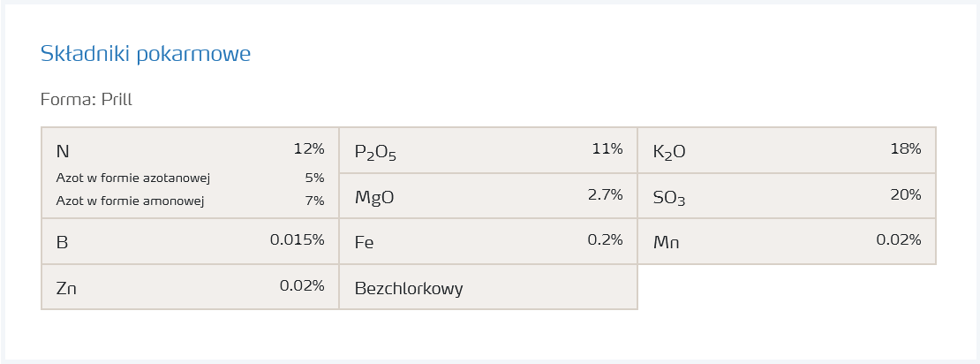980x364 pixels.
Task: Click the 0.015% boron value
Action: pos(297,239)
